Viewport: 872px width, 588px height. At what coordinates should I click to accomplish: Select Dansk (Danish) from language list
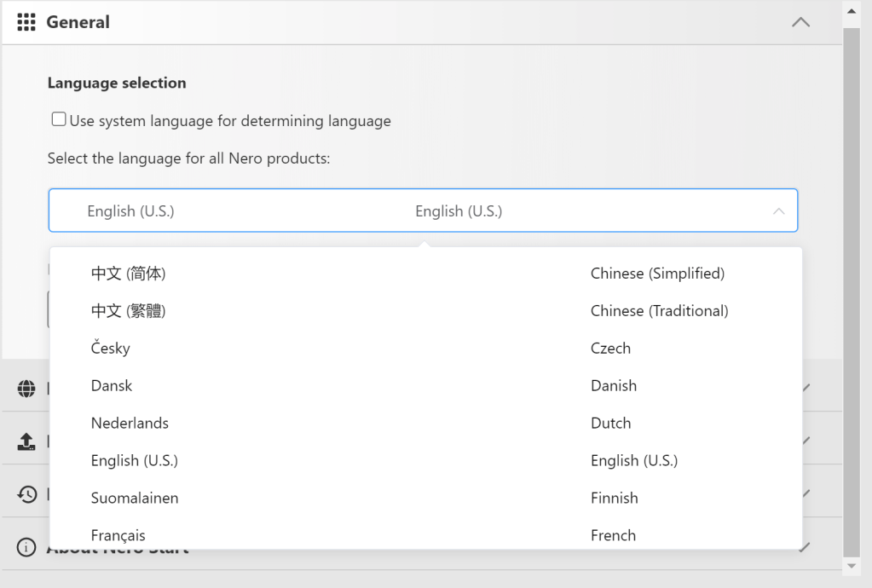click(425, 386)
